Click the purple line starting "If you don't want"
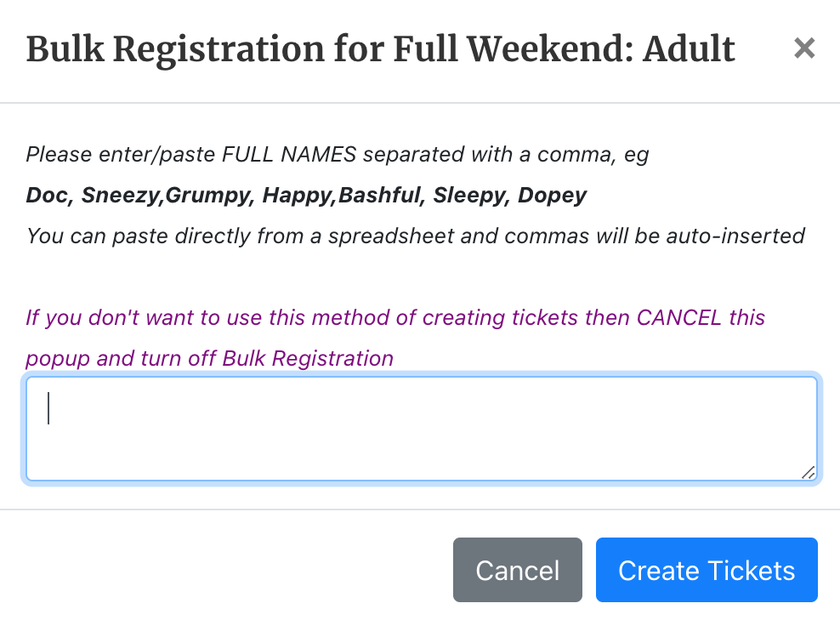The width and height of the screenshot is (840, 626). click(x=395, y=318)
